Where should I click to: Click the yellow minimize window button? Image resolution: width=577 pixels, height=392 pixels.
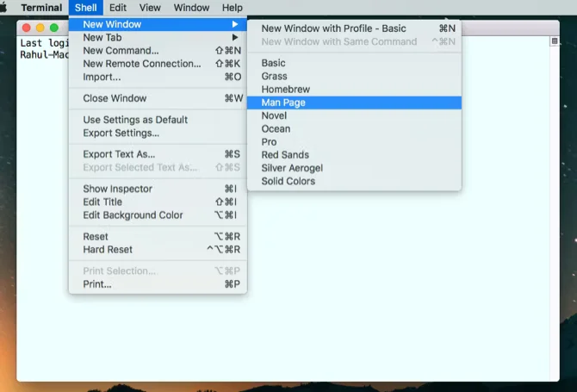[40, 28]
